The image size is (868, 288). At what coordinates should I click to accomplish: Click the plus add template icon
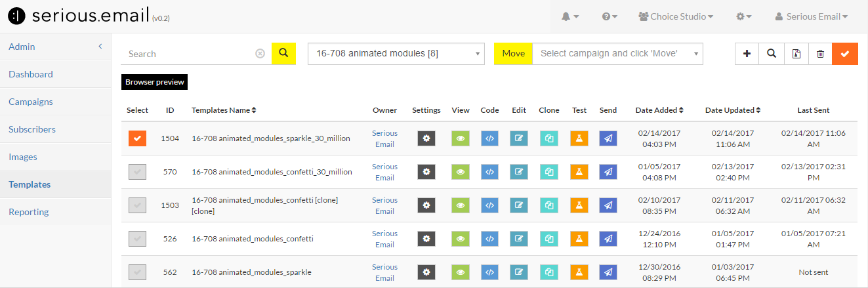tap(747, 54)
